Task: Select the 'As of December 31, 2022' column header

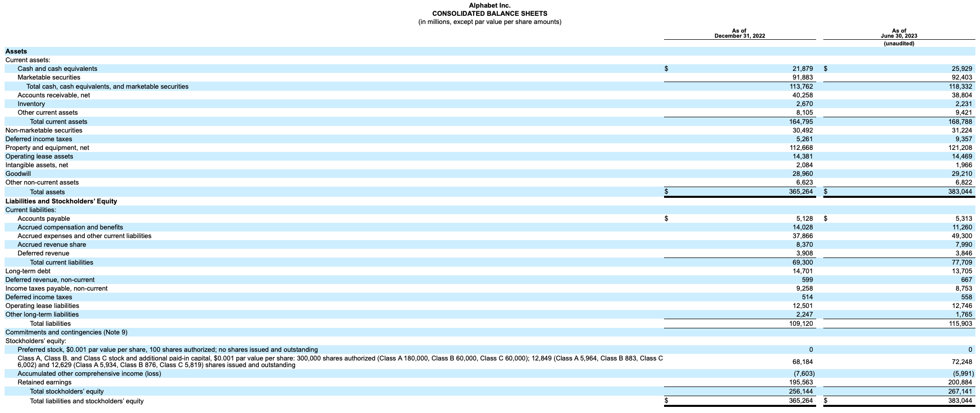Action: pyautogui.click(x=740, y=33)
